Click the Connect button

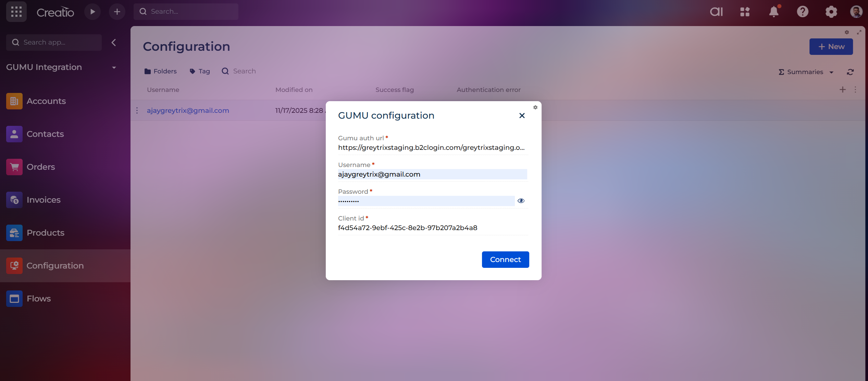(505, 260)
